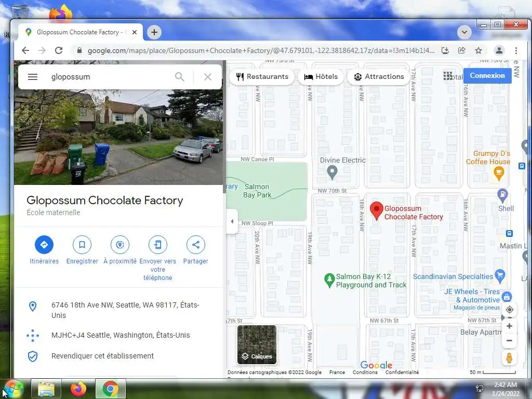
Task: Click the Belay Apartments map label
Action: click(x=481, y=332)
